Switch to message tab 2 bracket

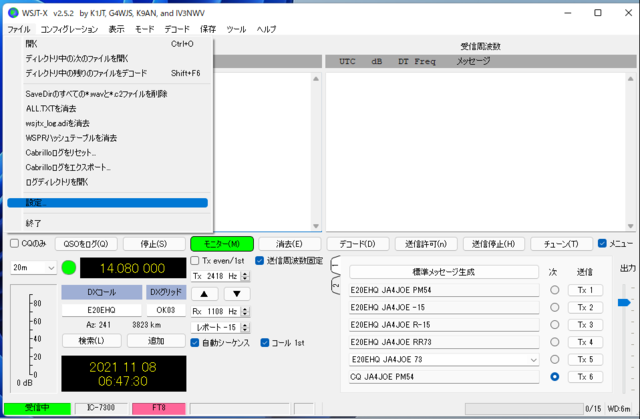tap(335, 286)
